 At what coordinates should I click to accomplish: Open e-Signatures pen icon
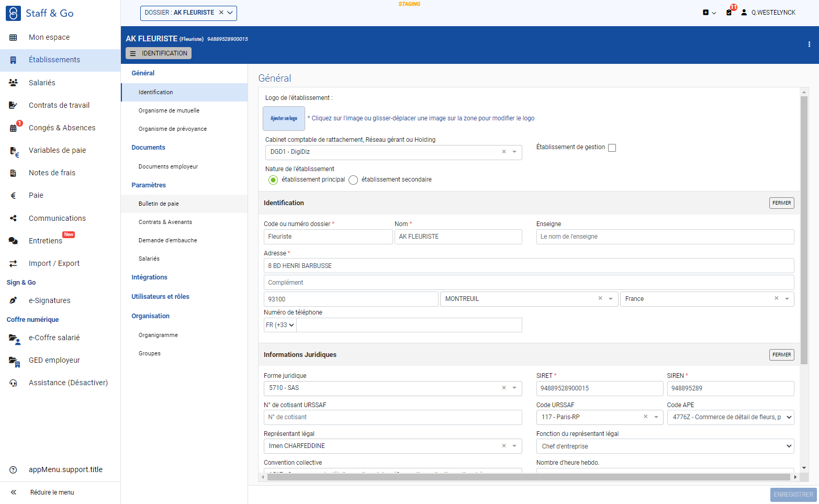point(13,300)
